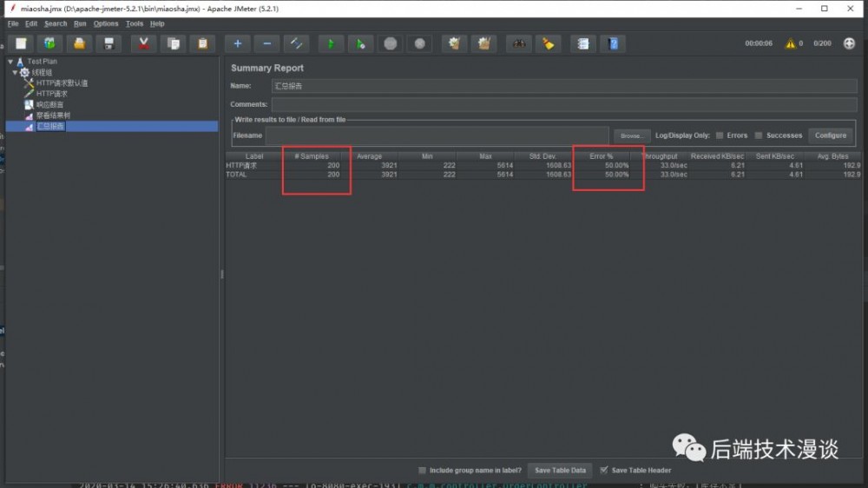Select the TOTAL row in results table
This screenshot has width=868, height=488.
pyautogui.click(x=543, y=175)
